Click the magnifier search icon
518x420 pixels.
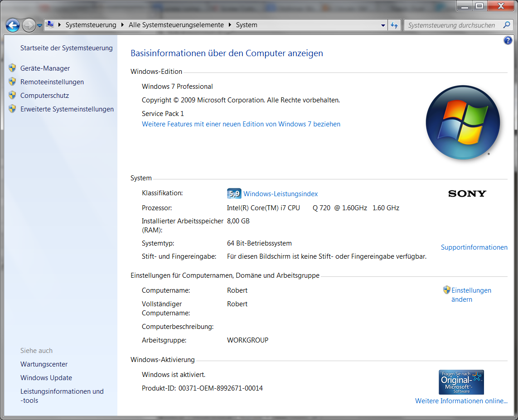[x=507, y=25]
